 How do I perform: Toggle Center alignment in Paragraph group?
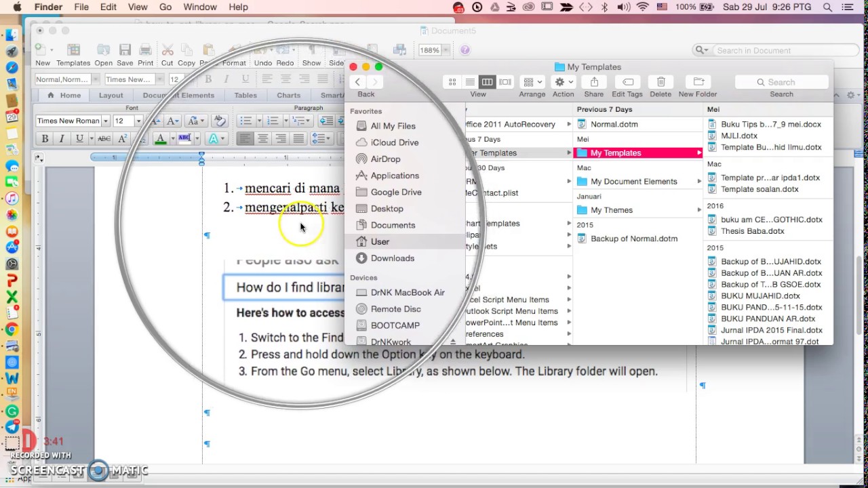262,138
